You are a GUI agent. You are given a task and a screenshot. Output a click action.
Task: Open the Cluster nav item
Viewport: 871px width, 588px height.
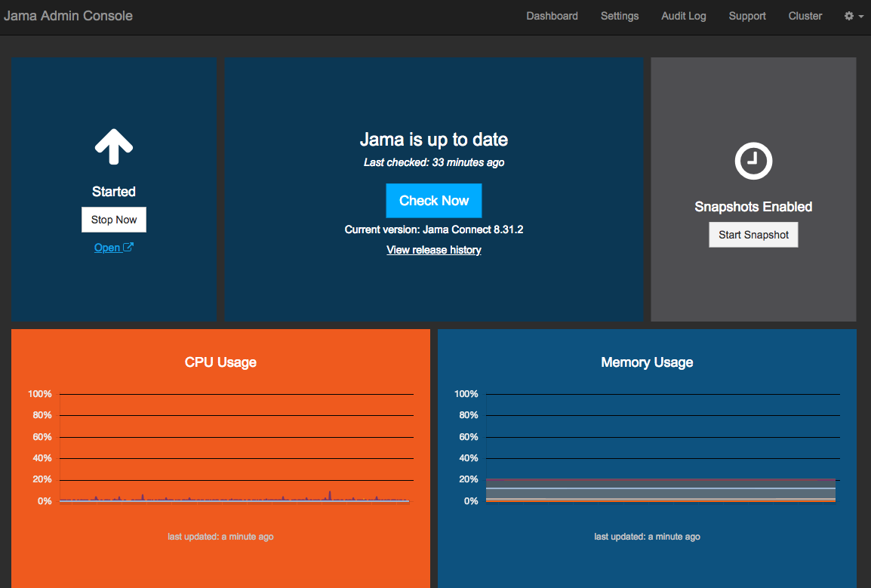point(805,16)
